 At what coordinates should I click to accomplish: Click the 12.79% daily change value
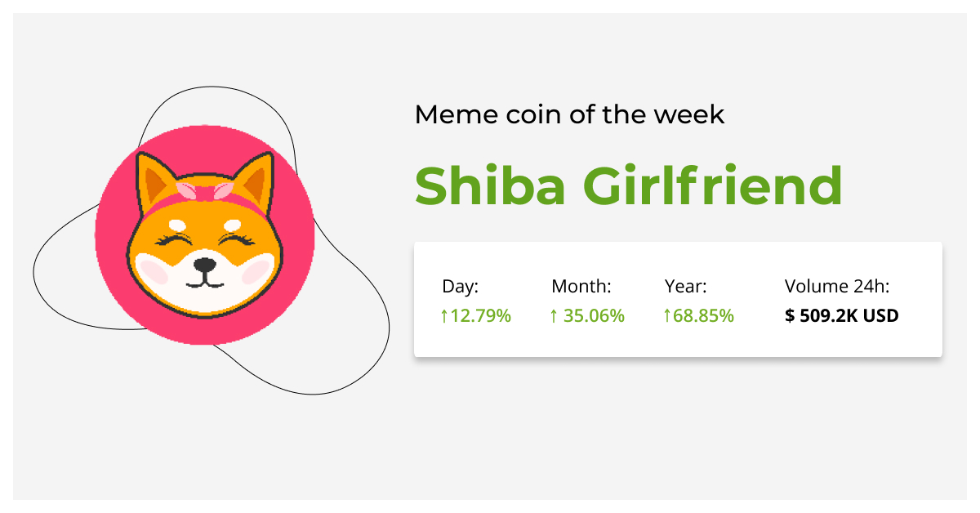pos(481,315)
